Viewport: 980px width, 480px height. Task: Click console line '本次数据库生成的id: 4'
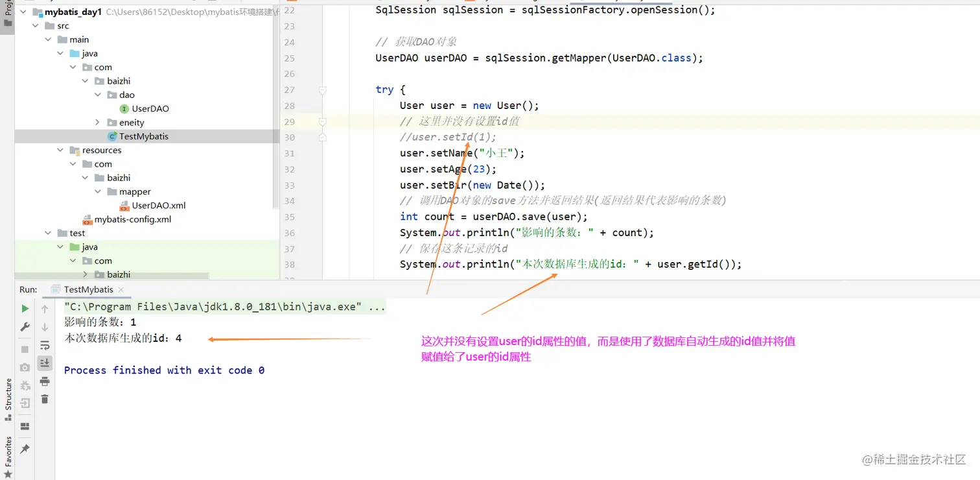pyautogui.click(x=122, y=339)
